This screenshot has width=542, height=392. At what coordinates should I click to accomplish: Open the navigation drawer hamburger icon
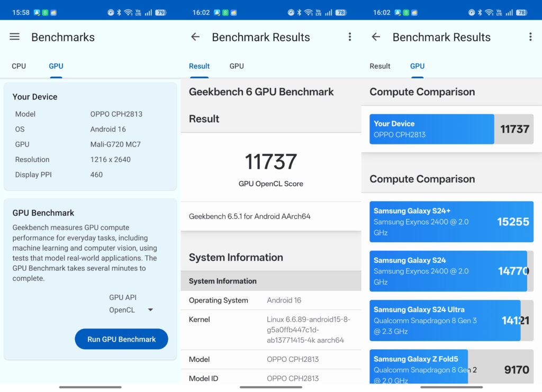[x=14, y=37]
